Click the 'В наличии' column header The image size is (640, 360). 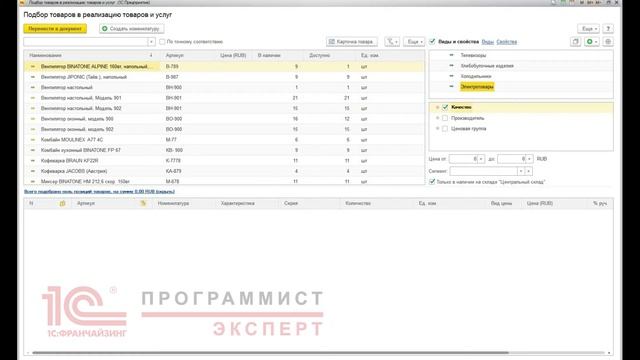pos(278,56)
